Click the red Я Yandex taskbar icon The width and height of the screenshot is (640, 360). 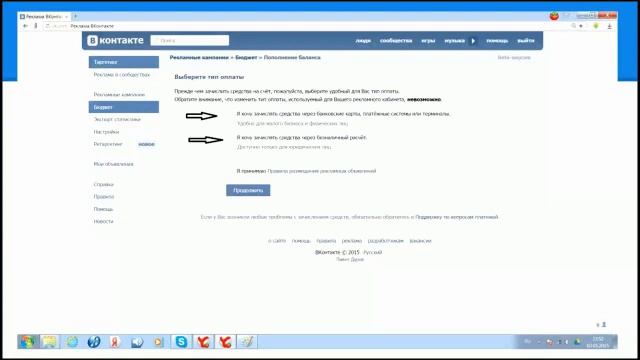pyautogui.click(x=115, y=342)
